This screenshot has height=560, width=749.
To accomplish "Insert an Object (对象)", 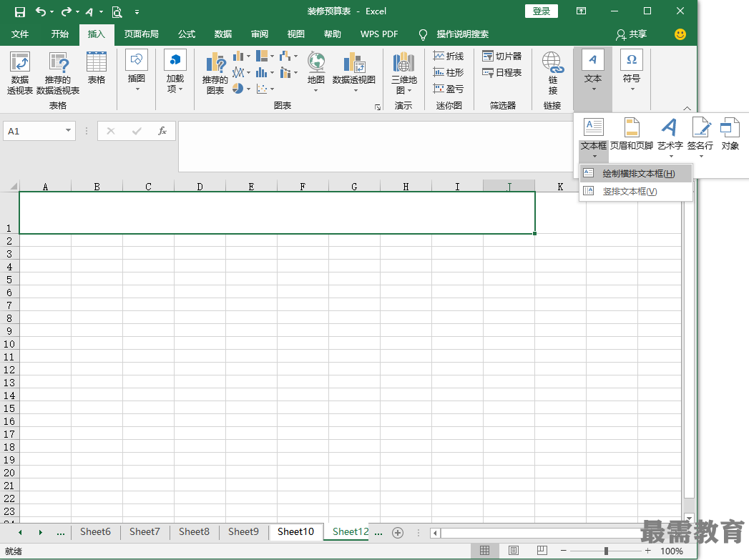I will click(730, 134).
